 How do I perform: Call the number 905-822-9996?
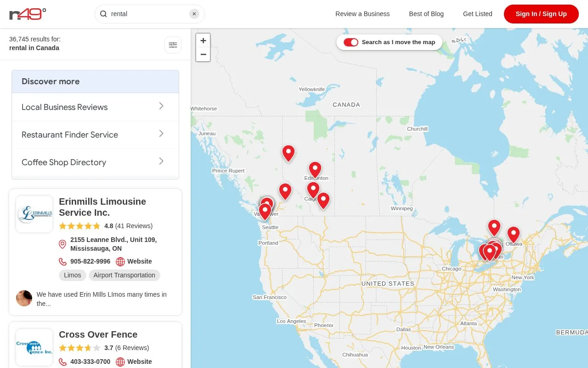point(90,261)
